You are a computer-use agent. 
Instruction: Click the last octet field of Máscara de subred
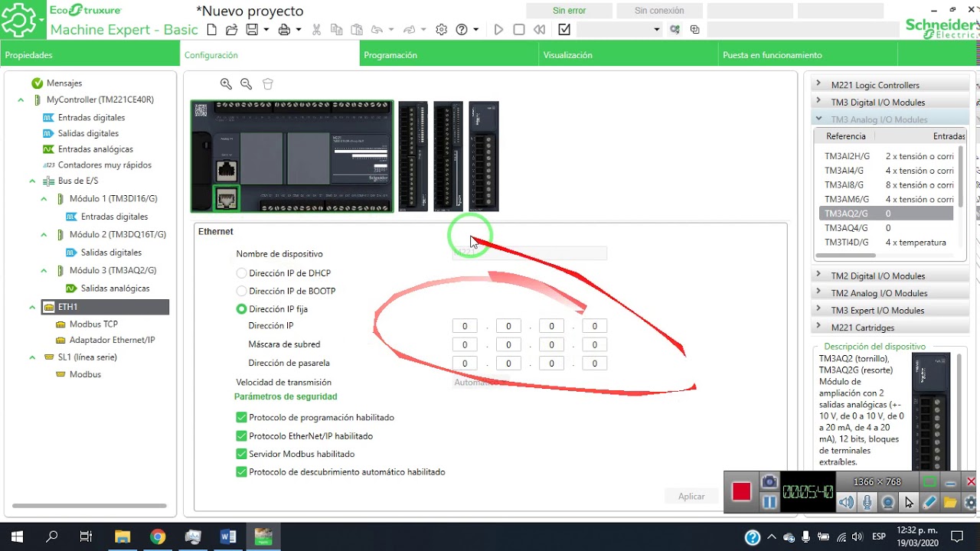595,345
